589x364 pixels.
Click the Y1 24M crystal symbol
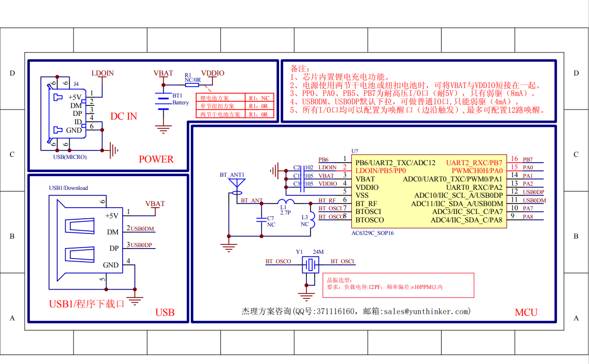(x=309, y=265)
